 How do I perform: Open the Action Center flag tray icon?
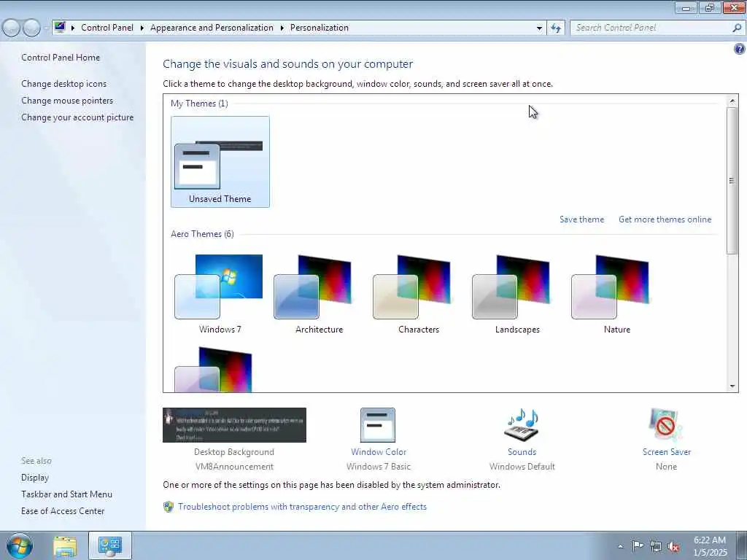click(637, 545)
